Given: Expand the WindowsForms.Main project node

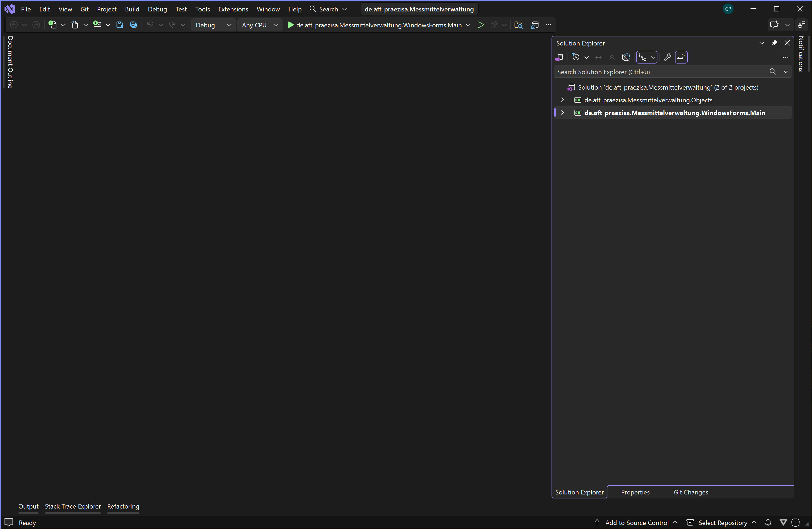Looking at the screenshot, I should [563, 112].
